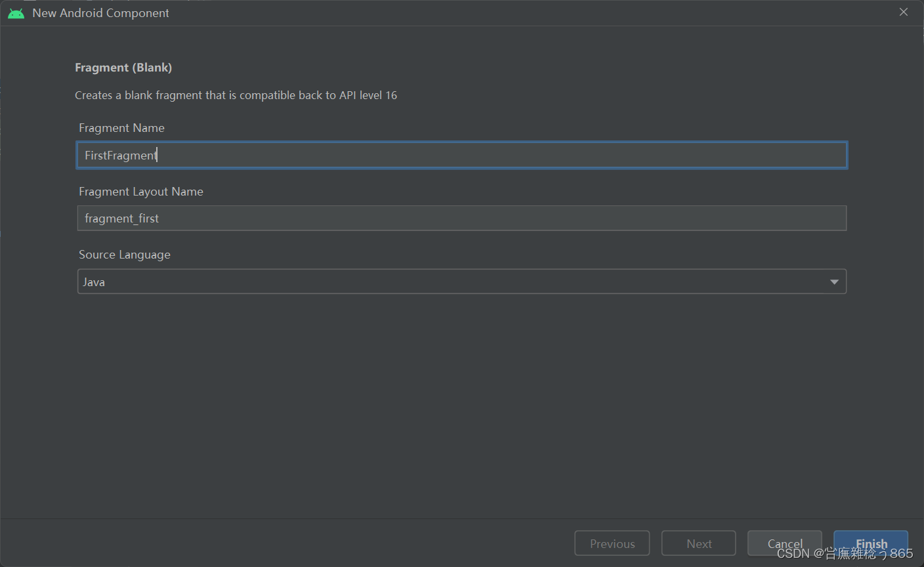Click the Source Language label
The image size is (924, 567).
[x=124, y=255]
